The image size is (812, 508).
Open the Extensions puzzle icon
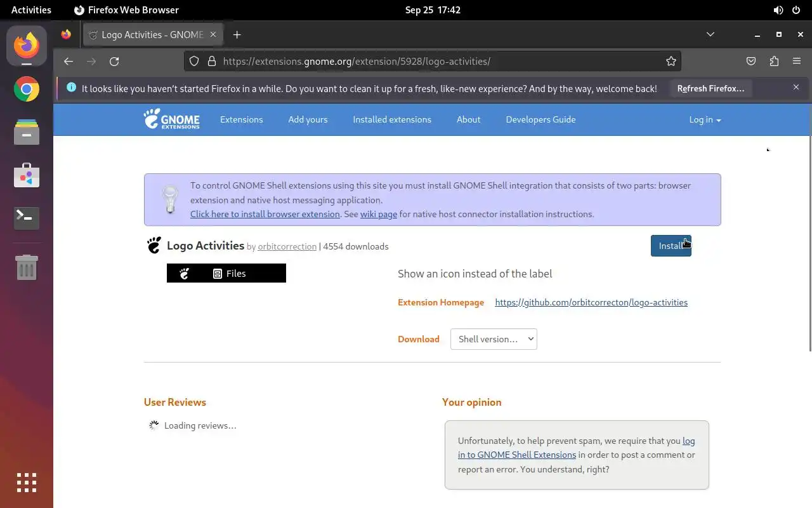click(x=774, y=61)
